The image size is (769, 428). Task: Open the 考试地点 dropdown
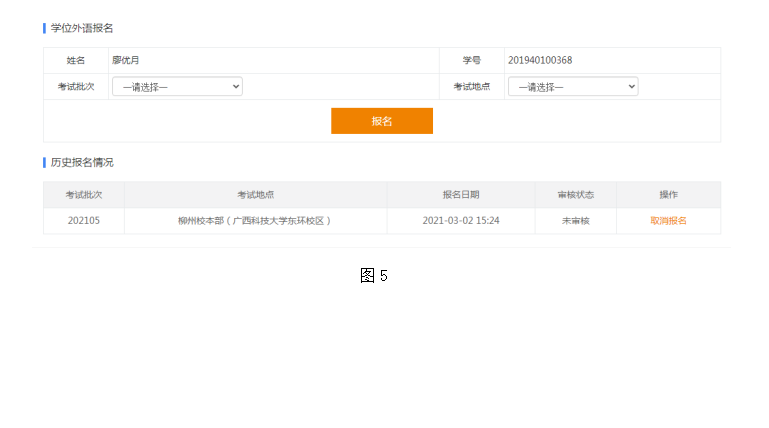click(573, 87)
